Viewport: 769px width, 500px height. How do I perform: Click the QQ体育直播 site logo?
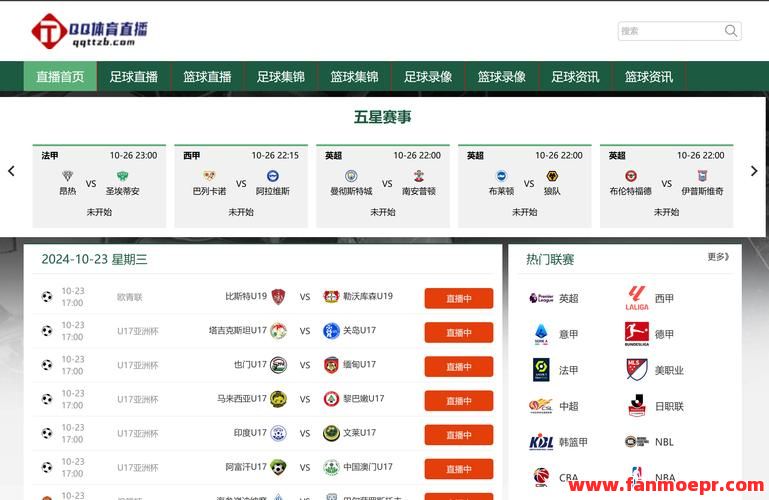90,31
